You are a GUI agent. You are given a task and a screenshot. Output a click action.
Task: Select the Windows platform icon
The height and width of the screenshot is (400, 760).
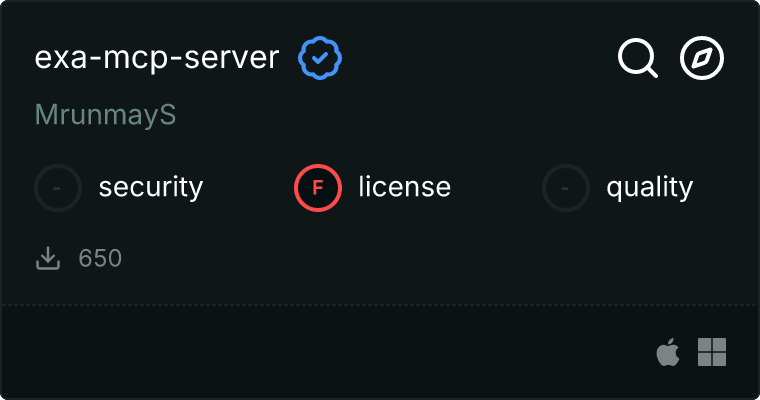[x=711, y=352]
